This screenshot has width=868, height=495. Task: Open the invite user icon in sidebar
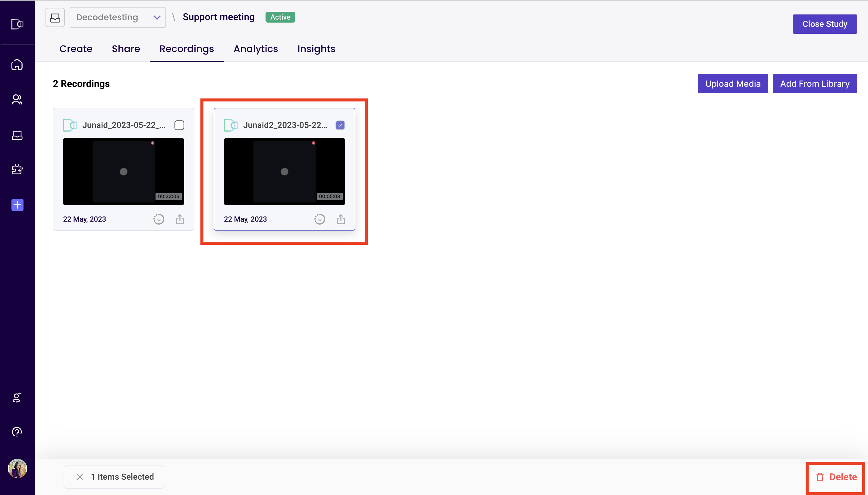17,397
